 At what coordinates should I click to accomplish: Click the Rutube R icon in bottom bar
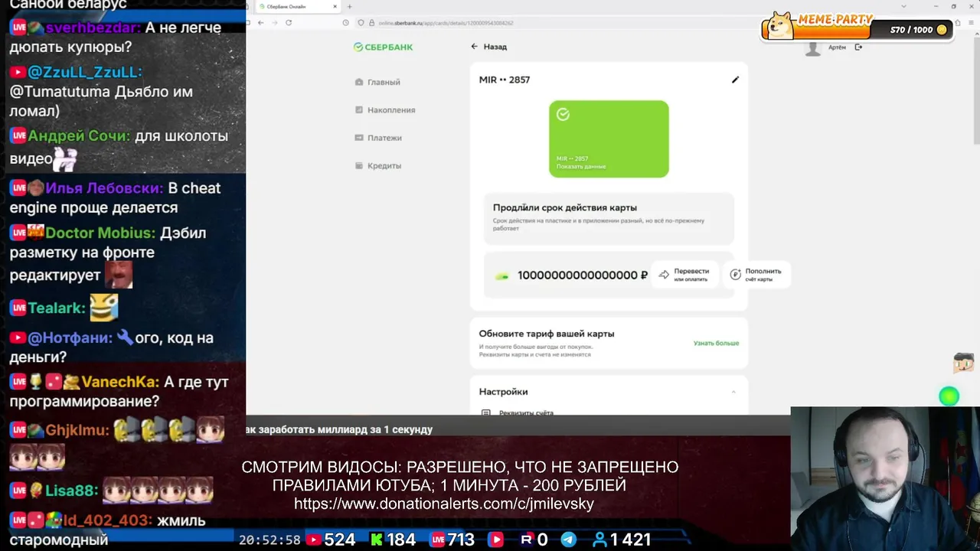pyautogui.click(x=527, y=540)
